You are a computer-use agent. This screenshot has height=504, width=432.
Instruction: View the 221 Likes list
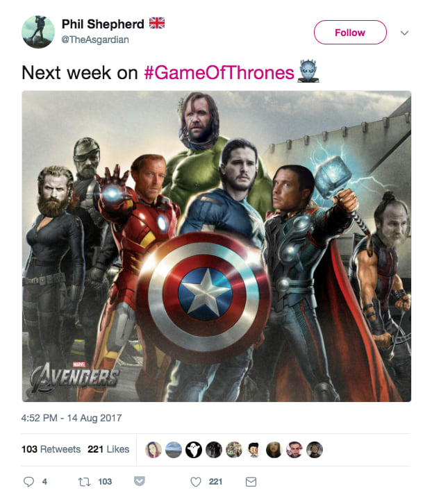pos(108,449)
